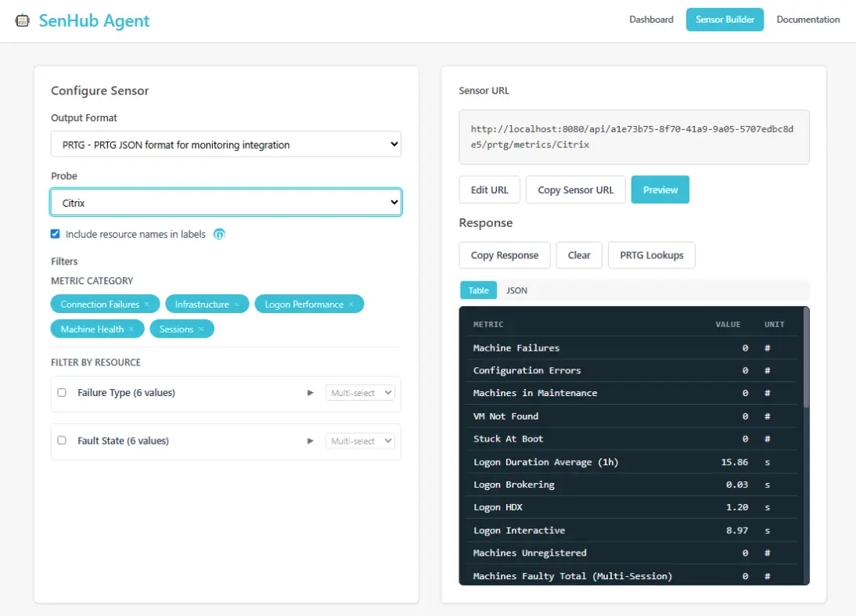The width and height of the screenshot is (856, 616).
Task: Expand the Fault State values arrow
Action: [310, 441]
